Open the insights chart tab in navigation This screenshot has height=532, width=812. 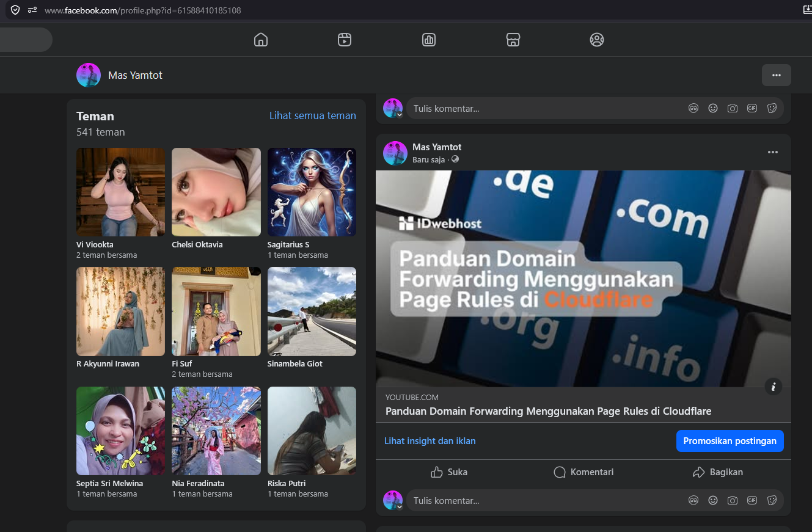tap(429, 40)
